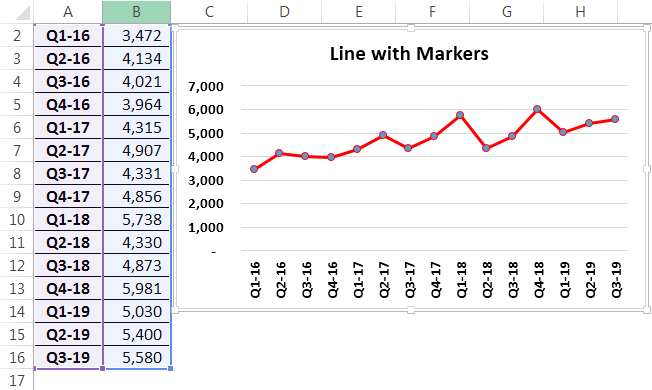Click the chart's top-middle resize handle
The height and width of the screenshot is (390, 652).
pyautogui.click(x=411, y=28)
